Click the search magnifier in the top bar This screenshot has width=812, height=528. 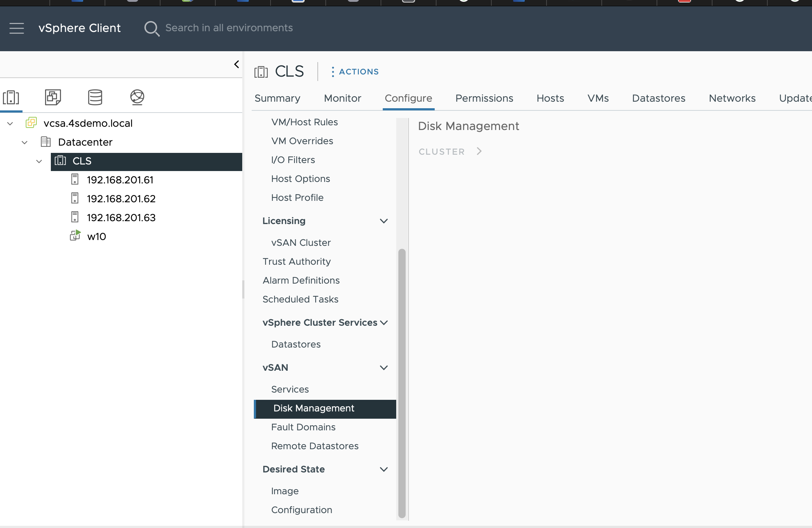pyautogui.click(x=152, y=29)
